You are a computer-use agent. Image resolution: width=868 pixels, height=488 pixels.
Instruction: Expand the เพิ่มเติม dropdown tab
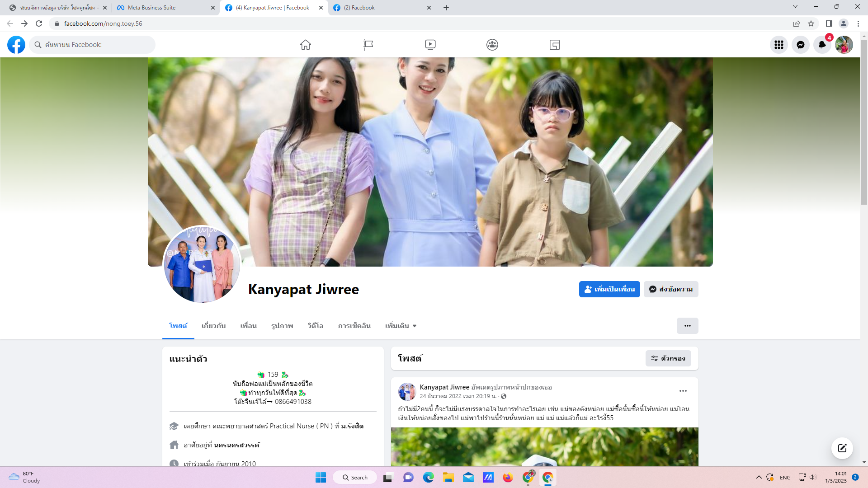pyautogui.click(x=401, y=326)
